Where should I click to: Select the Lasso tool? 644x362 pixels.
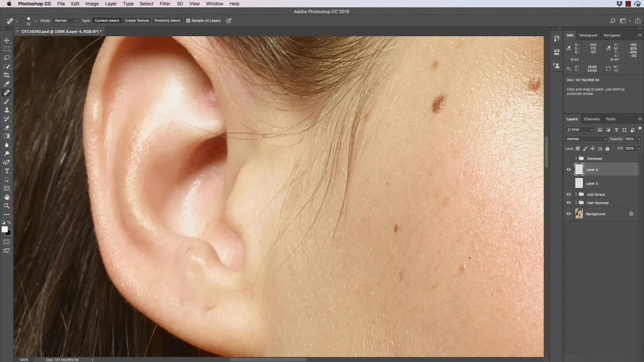point(7,58)
